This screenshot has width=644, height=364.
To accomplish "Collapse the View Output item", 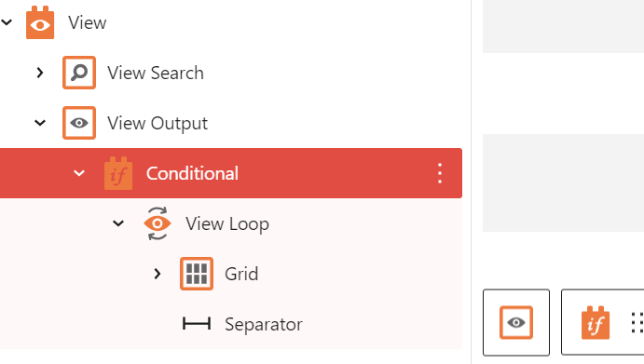I will (40, 123).
